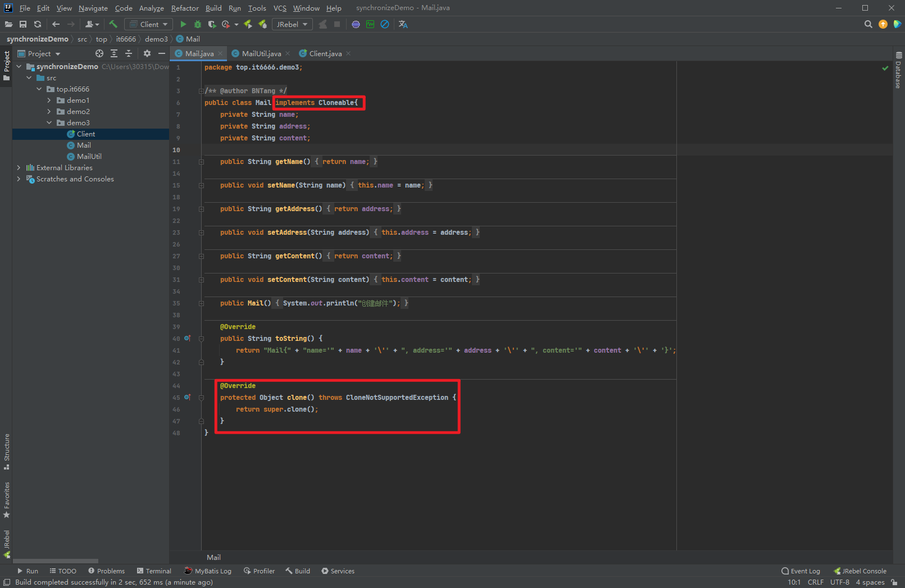Expand the External Libraries node

pyautogui.click(x=19, y=168)
